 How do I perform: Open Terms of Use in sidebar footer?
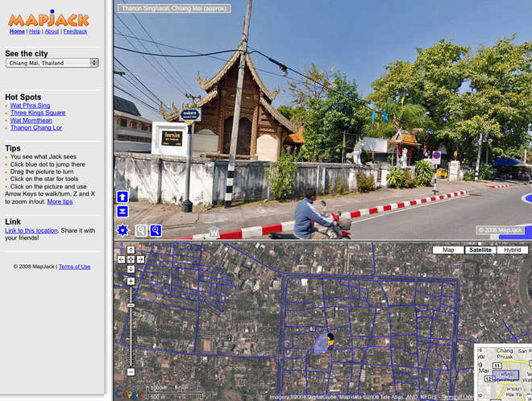pos(74,267)
